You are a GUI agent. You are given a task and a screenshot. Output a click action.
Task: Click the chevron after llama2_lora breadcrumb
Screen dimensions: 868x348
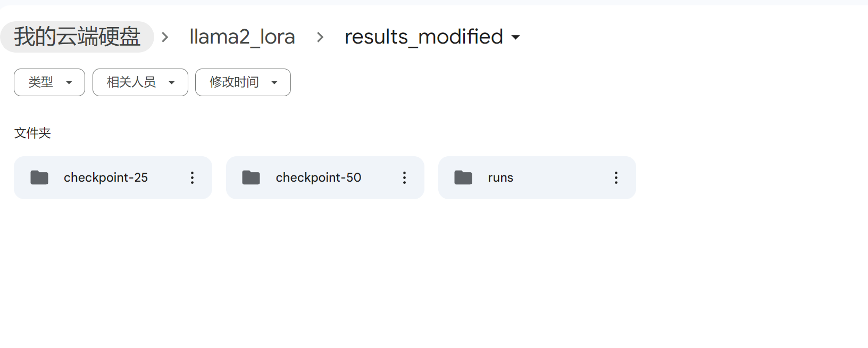click(x=320, y=37)
